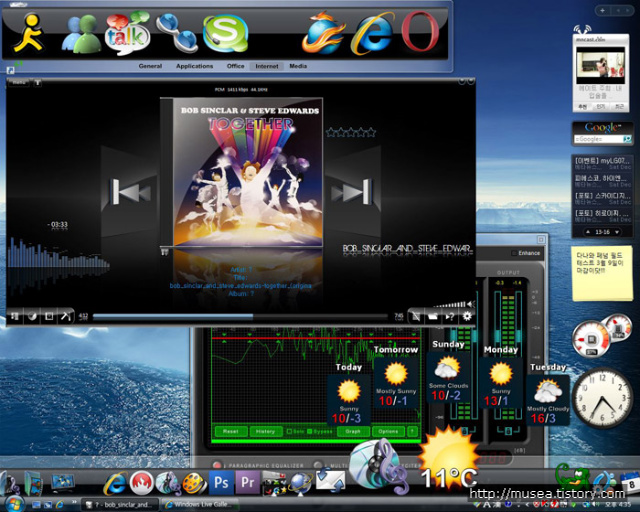Launch Nero flame icon in bottom dock
The image size is (640, 512).
point(141,483)
